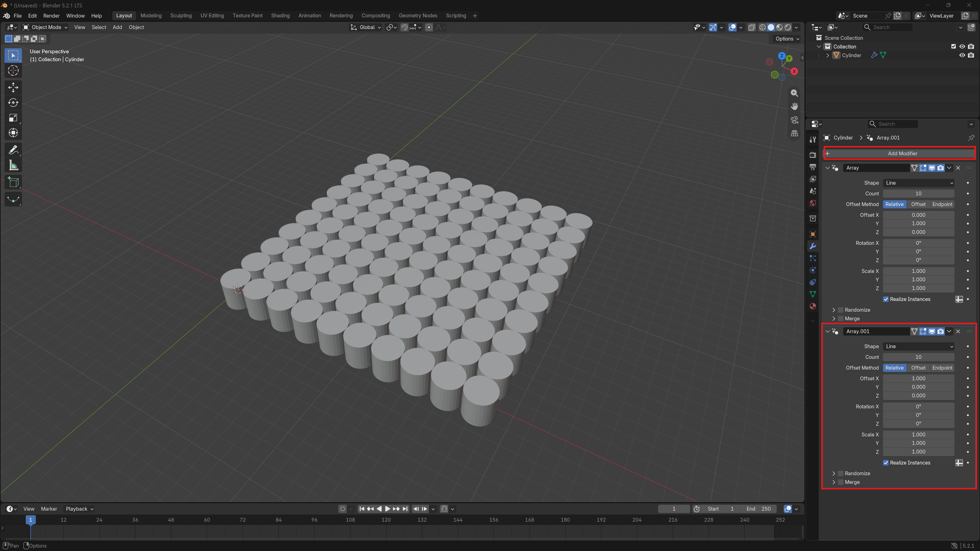Click the Add Modifier button
Viewport: 980px width, 551px height.
pos(899,154)
